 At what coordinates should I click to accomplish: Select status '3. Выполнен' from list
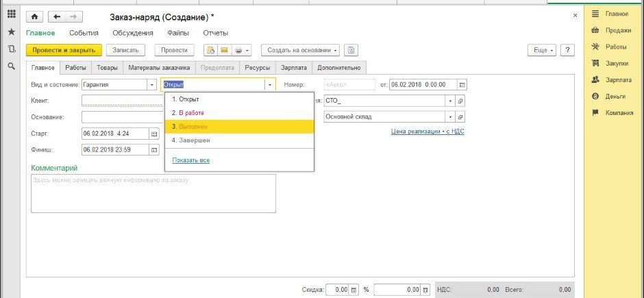239,127
